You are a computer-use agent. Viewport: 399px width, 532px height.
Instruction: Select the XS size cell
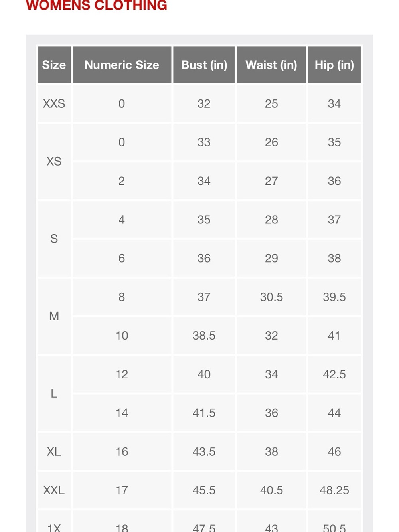(x=54, y=161)
